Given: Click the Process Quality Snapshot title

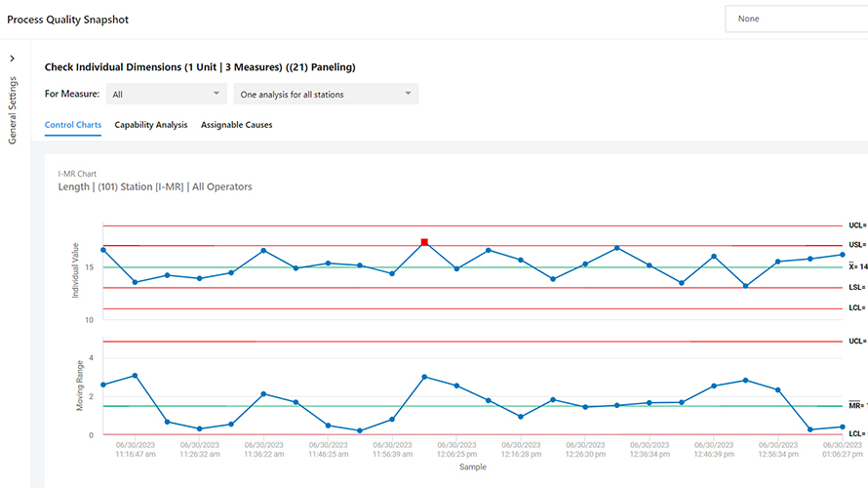Looking at the screenshot, I should coord(67,20).
